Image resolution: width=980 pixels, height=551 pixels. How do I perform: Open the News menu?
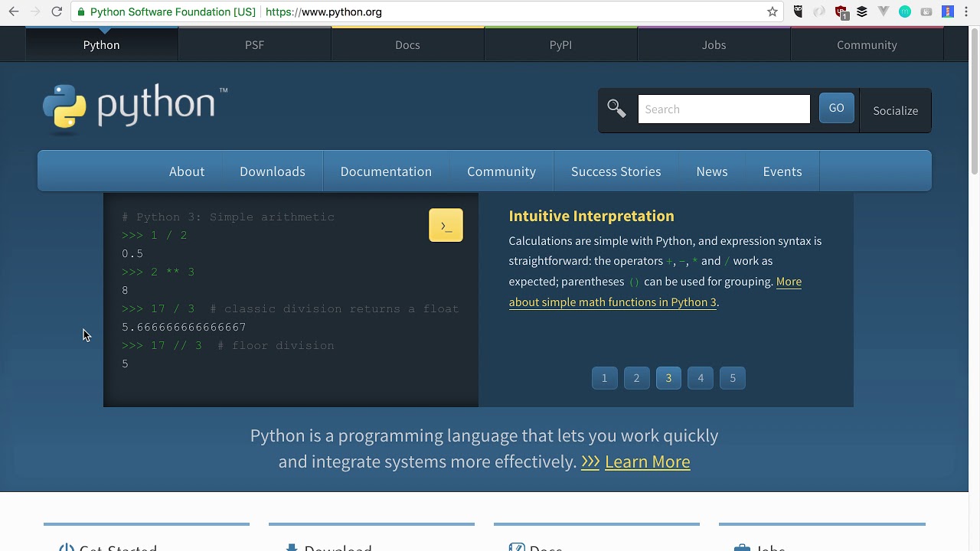click(712, 171)
